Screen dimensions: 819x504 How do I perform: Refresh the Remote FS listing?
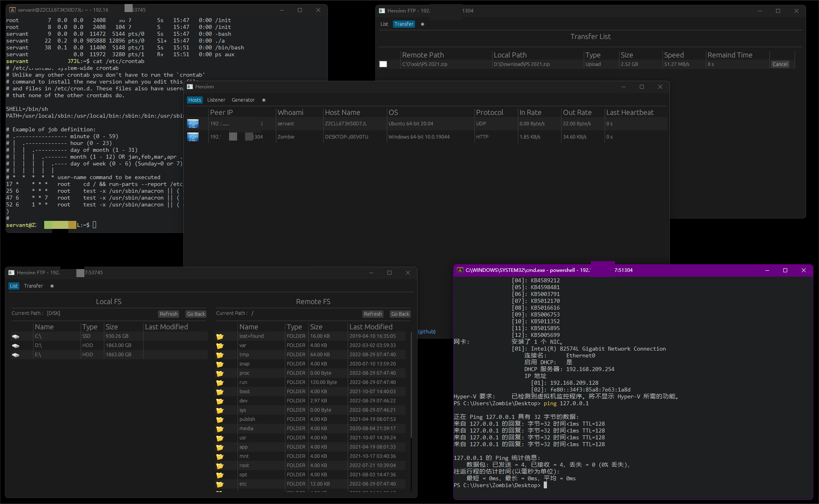click(x=373, y=314)
